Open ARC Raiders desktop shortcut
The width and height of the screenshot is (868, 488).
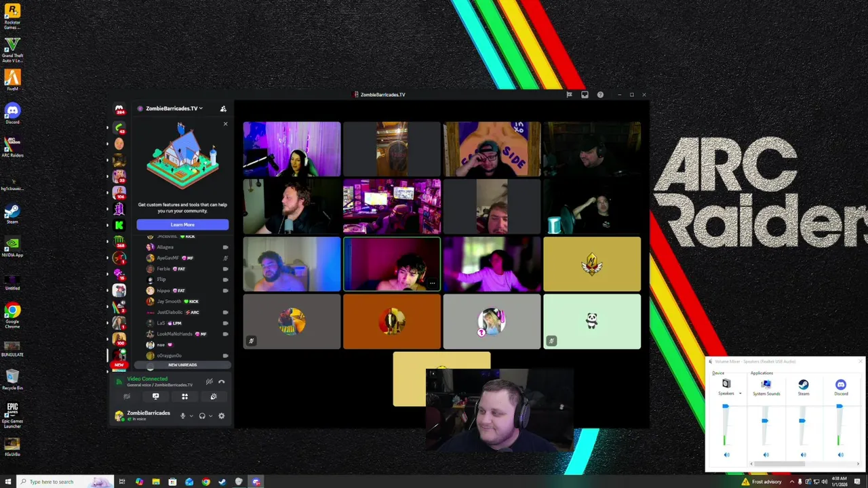coord(12,146)
